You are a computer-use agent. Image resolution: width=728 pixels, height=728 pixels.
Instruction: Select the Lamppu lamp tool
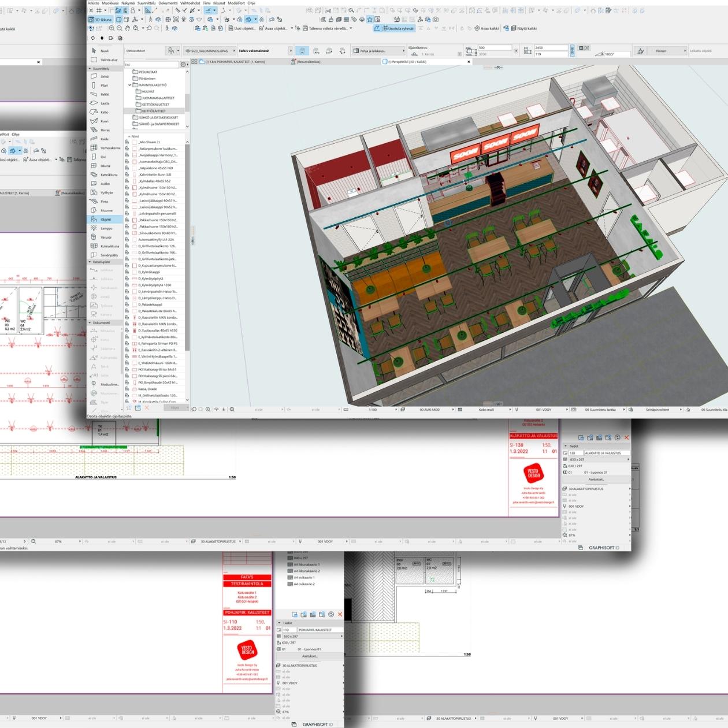(x=105, y=228)
